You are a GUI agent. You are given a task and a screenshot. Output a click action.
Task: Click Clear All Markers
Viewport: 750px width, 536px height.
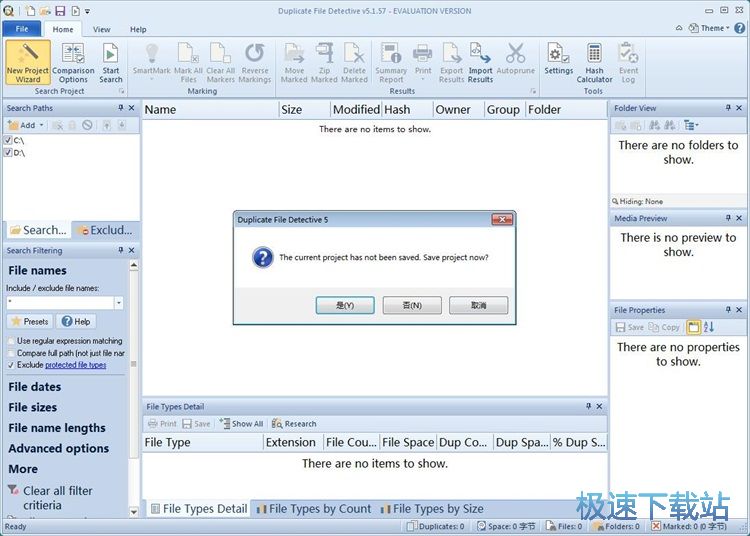(x=221, y=63)
